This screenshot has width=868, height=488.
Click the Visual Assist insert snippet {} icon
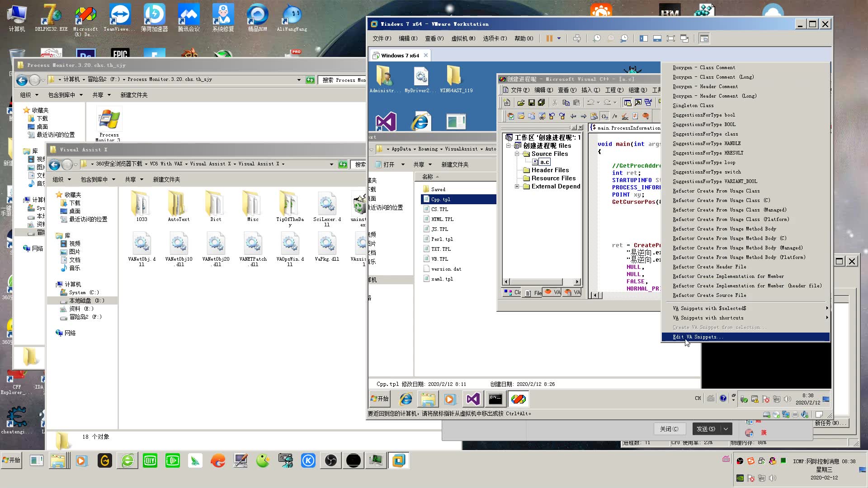point(604,116)
